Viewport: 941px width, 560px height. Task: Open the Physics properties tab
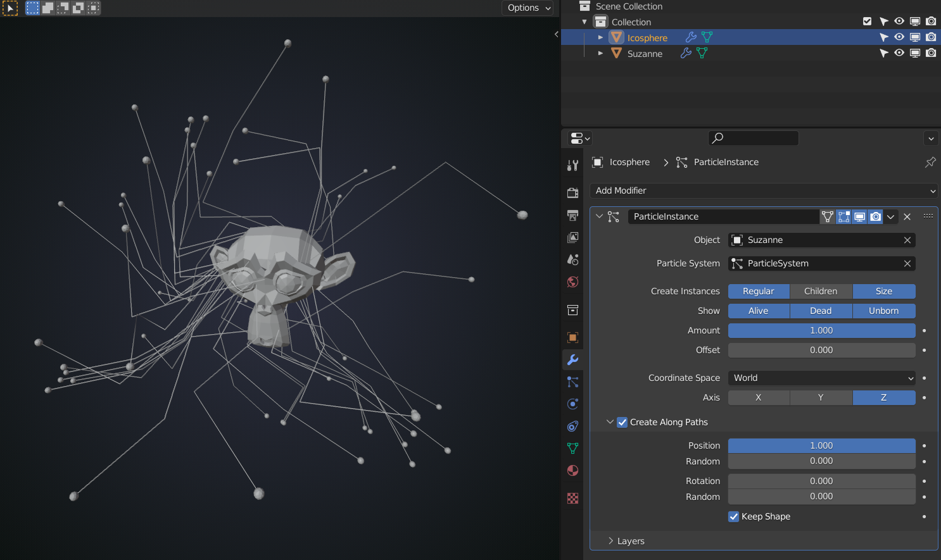click(x=572, y=404)
